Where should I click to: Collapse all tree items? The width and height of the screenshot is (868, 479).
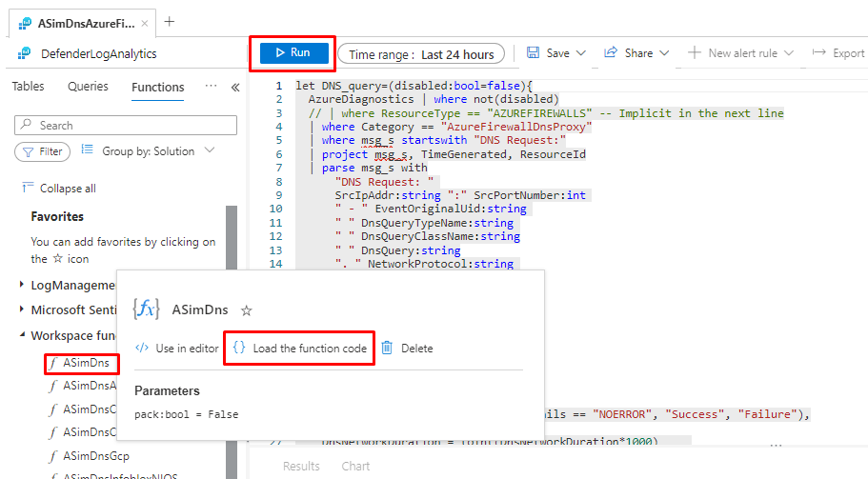pos(59,189)
